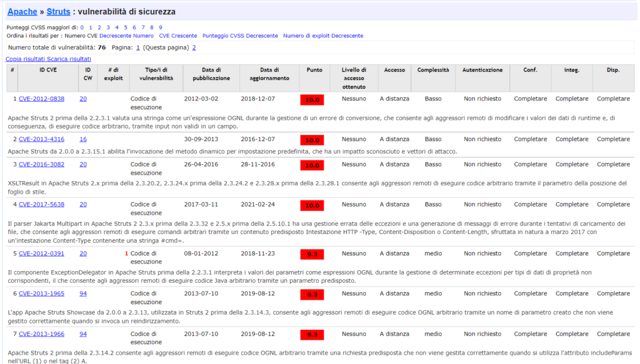Open the Apache vendor link in heading
This screenshot has height=364, width=640.
pyautogui.click(x=22, y=11)
